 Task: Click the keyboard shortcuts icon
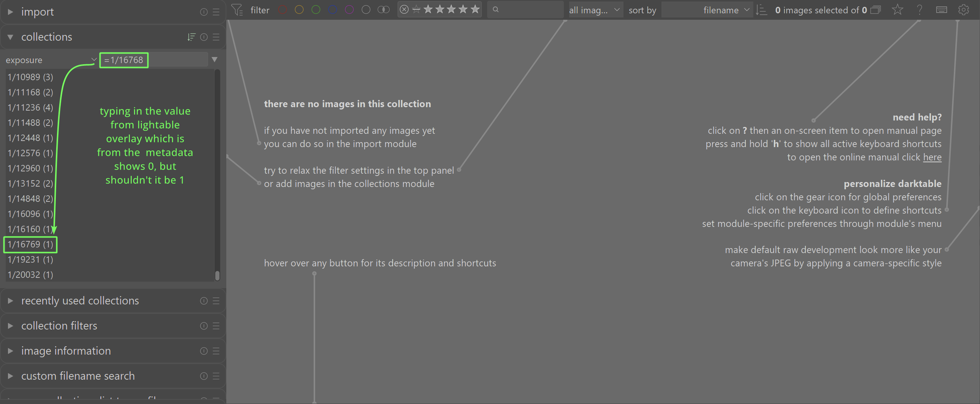coord(941,10)
